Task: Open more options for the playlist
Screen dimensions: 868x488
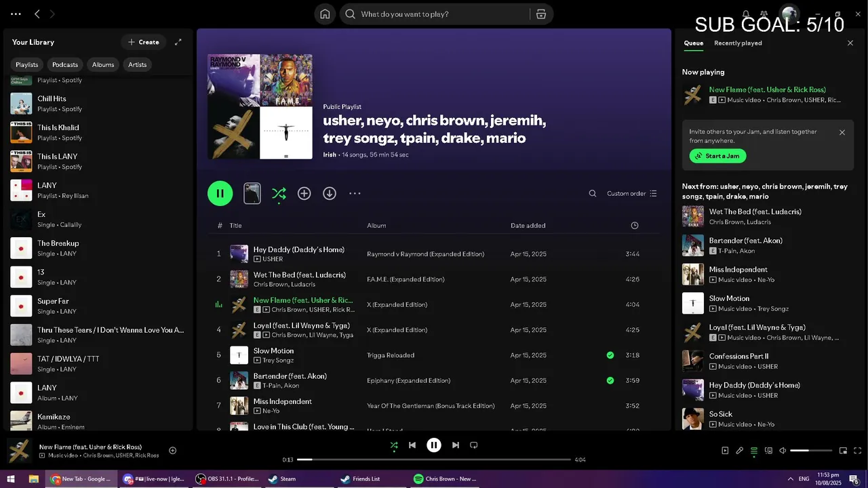Action: [355, 193]
